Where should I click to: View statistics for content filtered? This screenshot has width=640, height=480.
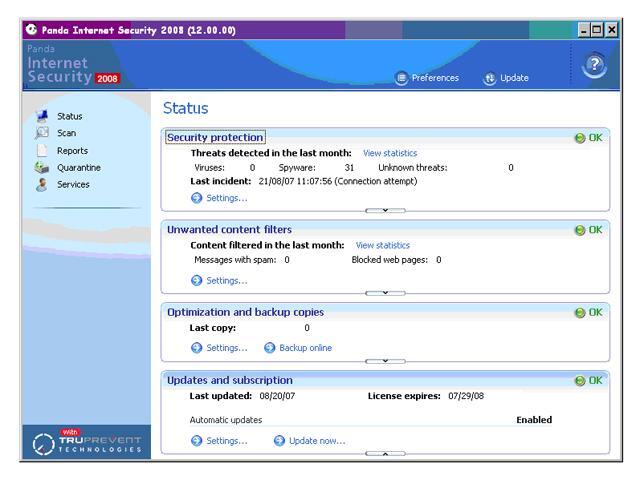(x=382, y=245)
